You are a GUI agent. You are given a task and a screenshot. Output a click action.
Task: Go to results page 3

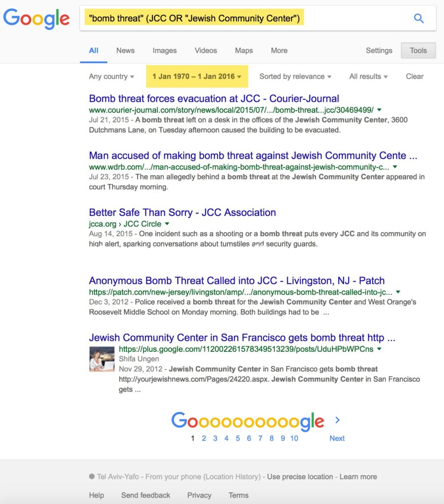coord(215,438)
